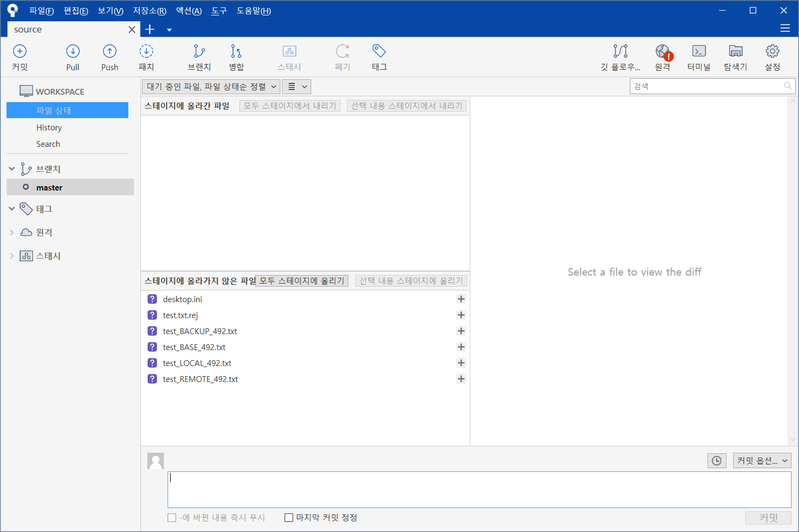The width and height of the screenshot is (799, 532).
Task: Open the Repository (저장소) menu
Action: [149, 11]
